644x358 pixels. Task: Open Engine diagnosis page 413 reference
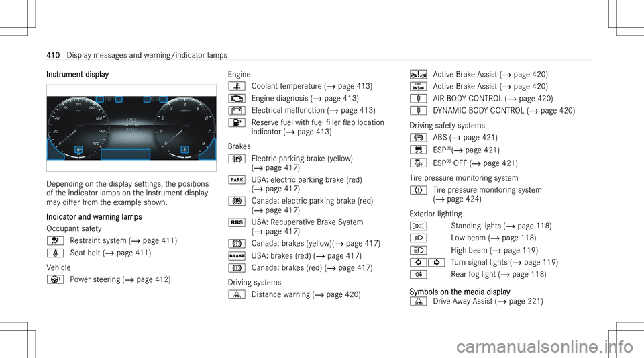(335, 98)
